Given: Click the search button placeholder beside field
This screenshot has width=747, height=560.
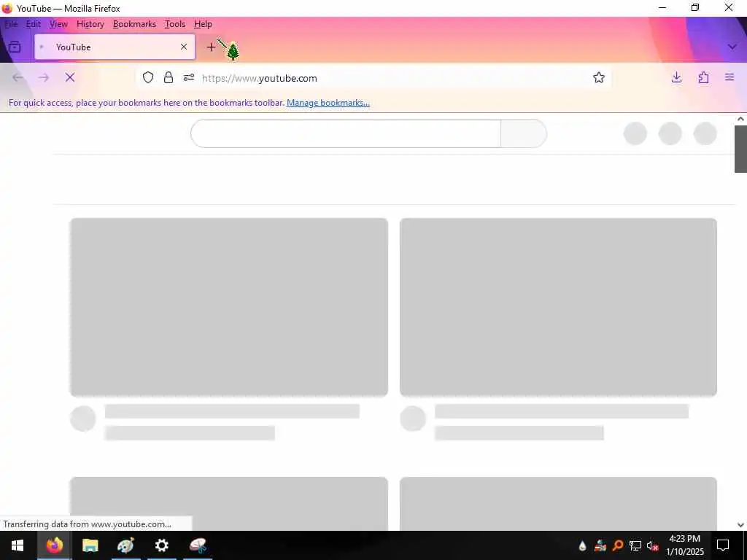Looking at the screenshot, I should point(524,133).
